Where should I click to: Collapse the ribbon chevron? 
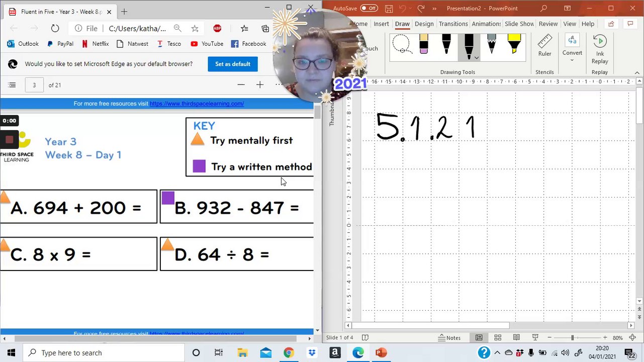click(x=637, y=72)
